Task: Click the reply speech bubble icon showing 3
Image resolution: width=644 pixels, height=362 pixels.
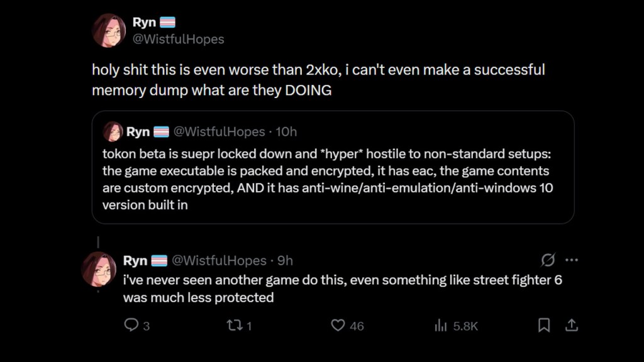Action: 131,325
